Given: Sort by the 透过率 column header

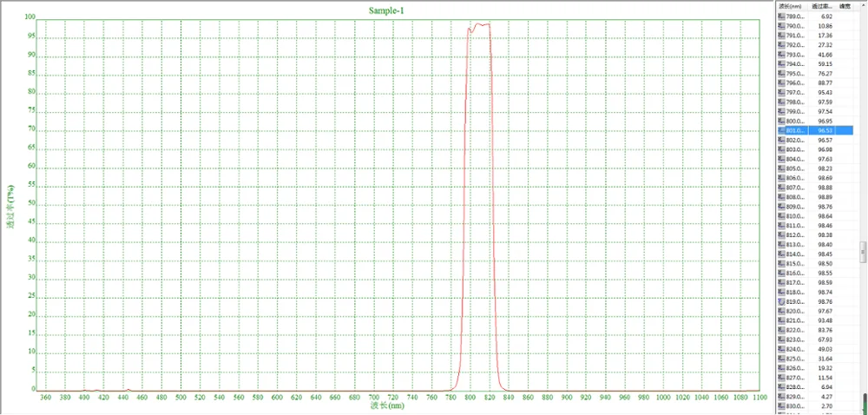Looking at the screenshot, I should 822,7.
